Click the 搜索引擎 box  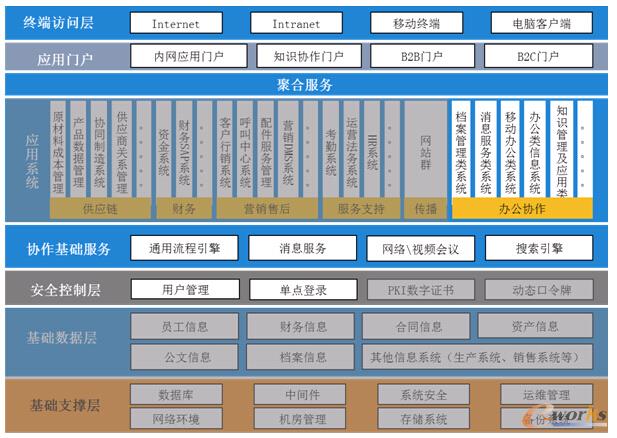541,248
